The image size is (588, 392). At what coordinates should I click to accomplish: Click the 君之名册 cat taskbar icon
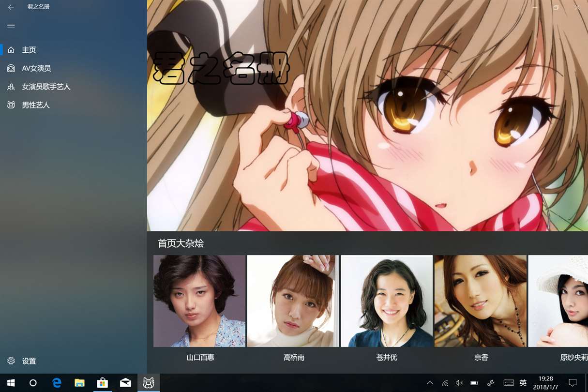tap(149, 383)
